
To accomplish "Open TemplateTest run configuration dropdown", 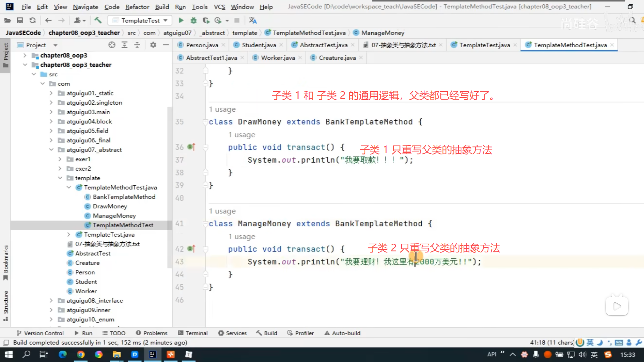I will (x=140, y=20).
